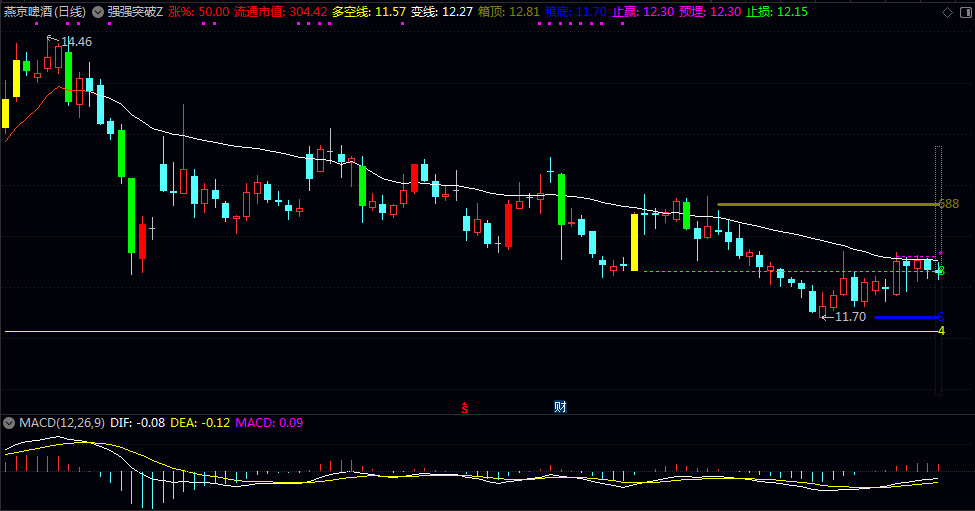Image resolution: width=975 pixels, height=511 pixels.
Task: Open the red S marker on the timeline
Action: tap(464, 408)
